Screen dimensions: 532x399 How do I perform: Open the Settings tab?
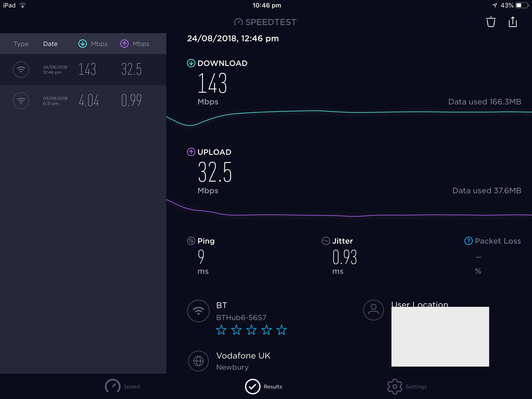click(407, 386)
